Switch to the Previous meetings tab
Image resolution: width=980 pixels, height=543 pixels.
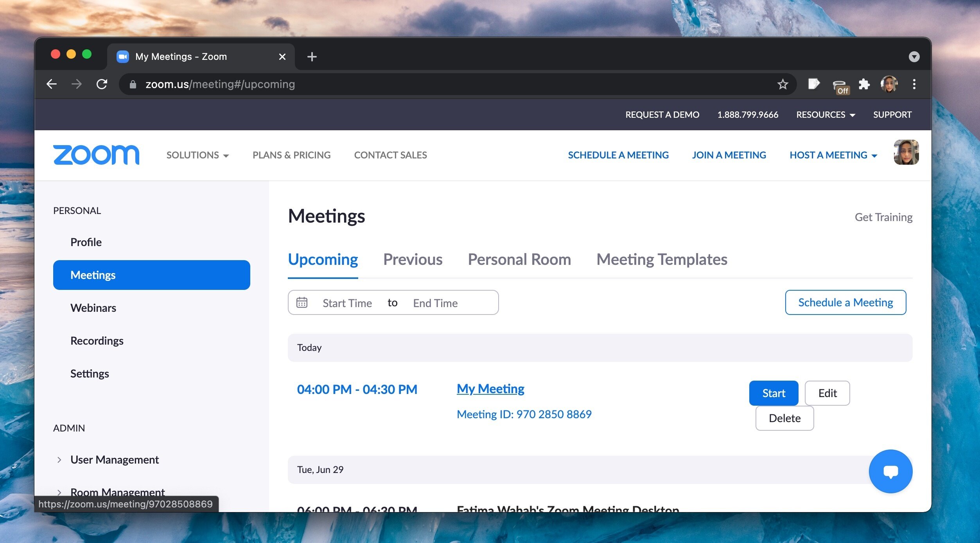point(413,259)
